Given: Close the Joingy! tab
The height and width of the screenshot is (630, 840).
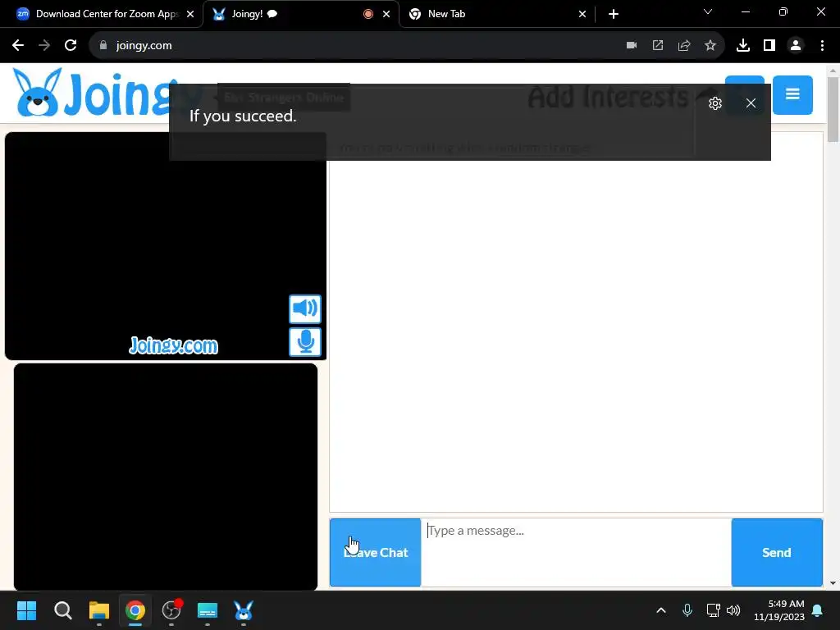Looking at the screenshot, I should point(386,14).
